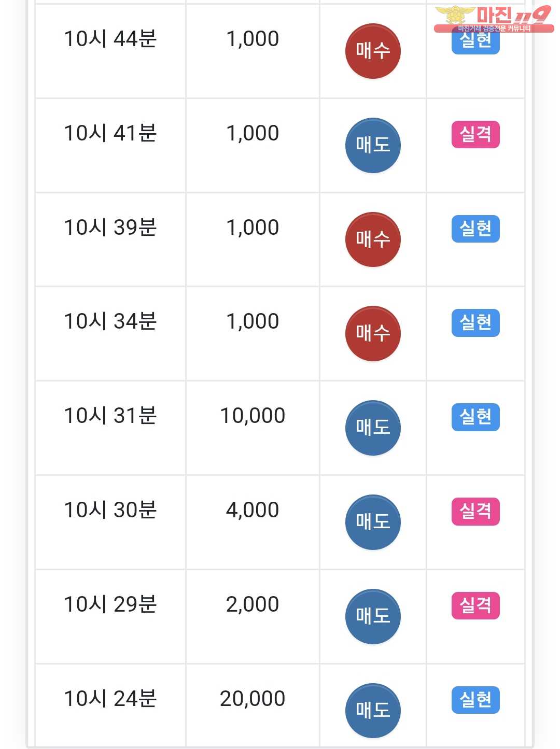The width and height of the screenshot is (560, 749).
Task: Tap the 매도 circle in 10시 29분 row
Action: click(x=373, y=616)
